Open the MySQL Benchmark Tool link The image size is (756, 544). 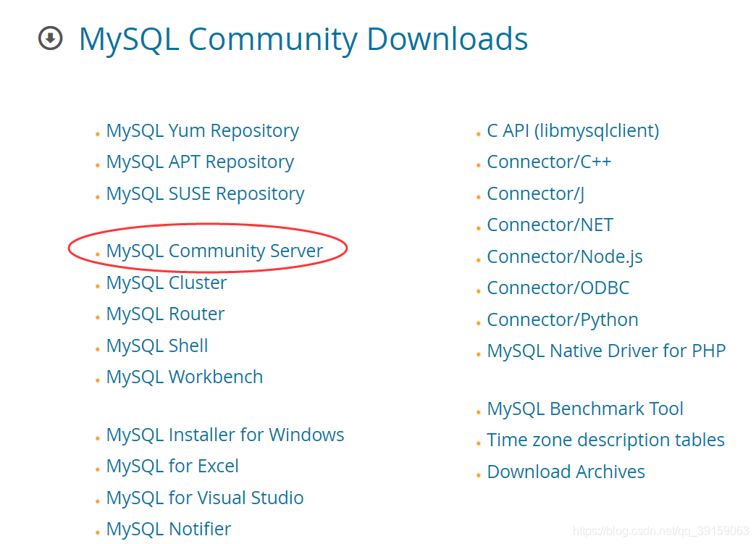tap(585, 409)
